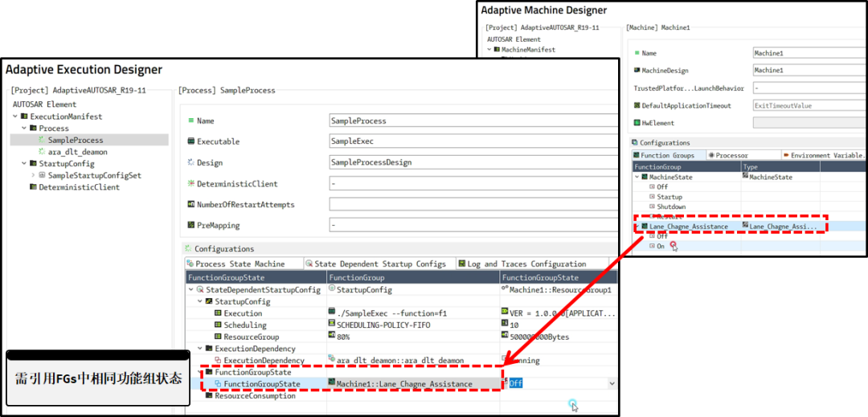Open the Process State Machine tab
The image size is (868, 417).
(x=240, y=264)
